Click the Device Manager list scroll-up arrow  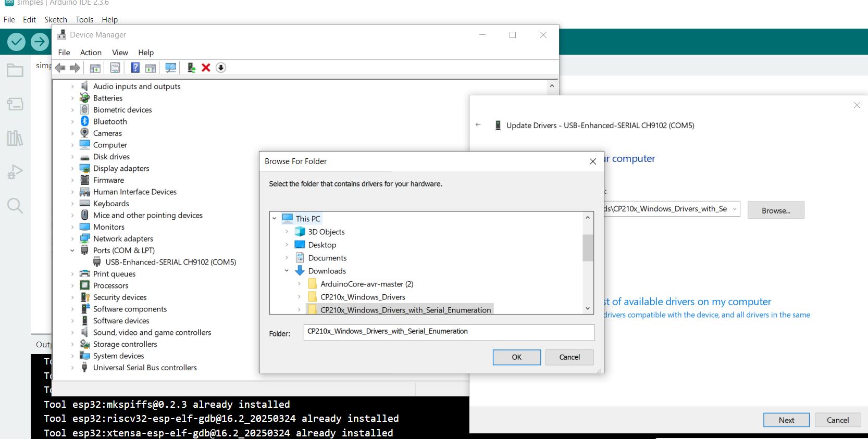coord(552,86)
